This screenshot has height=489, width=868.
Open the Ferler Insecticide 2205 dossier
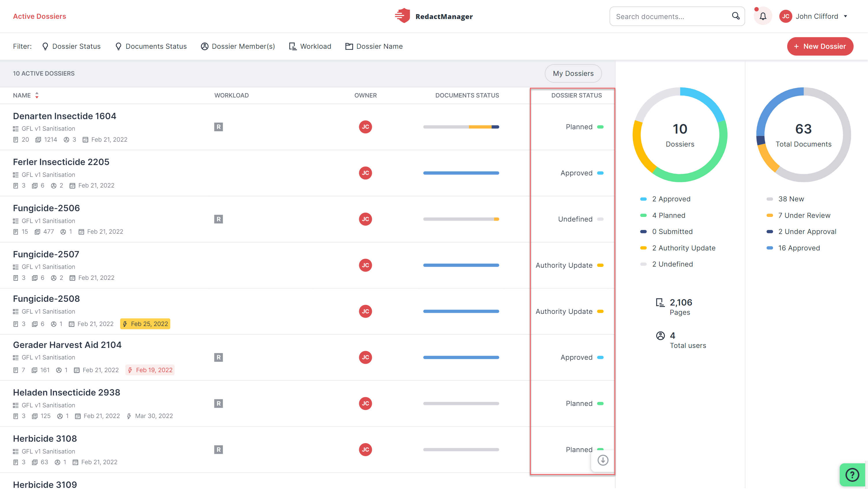click(61, 162)
